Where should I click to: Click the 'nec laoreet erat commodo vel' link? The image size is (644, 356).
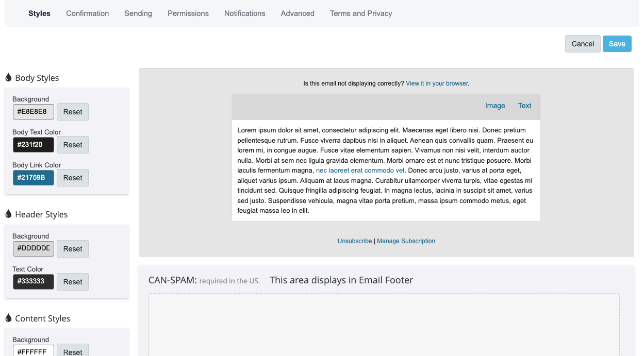point(360,171)
